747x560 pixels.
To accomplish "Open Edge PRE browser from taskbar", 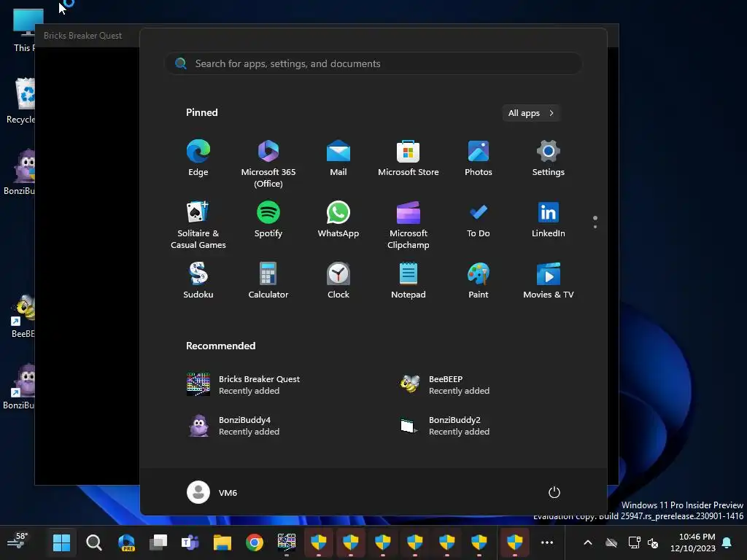I will pos(126,542).
